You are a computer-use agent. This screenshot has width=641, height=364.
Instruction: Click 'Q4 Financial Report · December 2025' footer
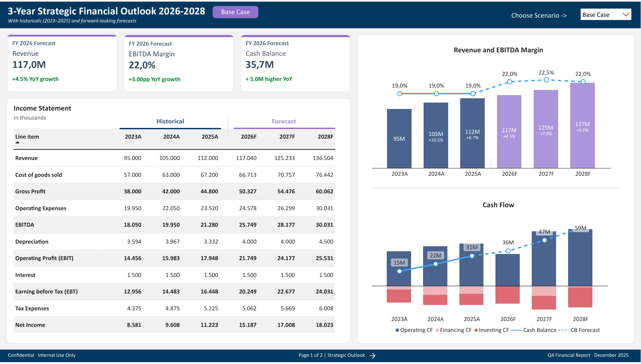coord(588,355)
